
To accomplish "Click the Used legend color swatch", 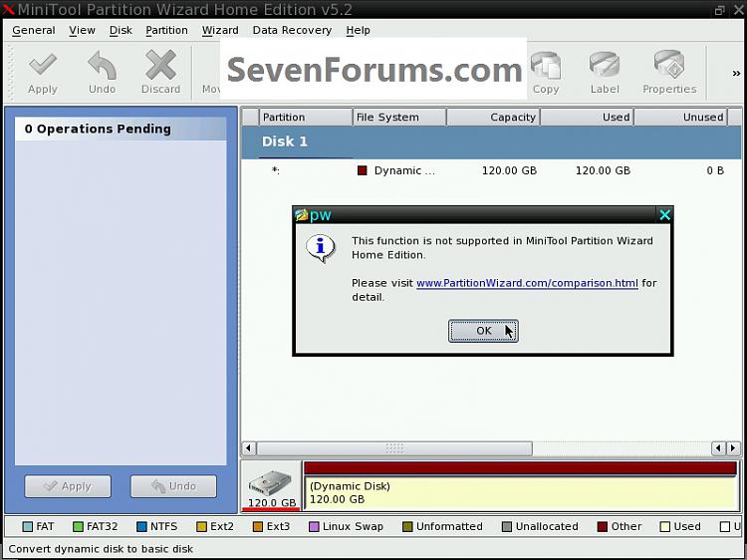I will pyautogui.click(x=664, y=527).
